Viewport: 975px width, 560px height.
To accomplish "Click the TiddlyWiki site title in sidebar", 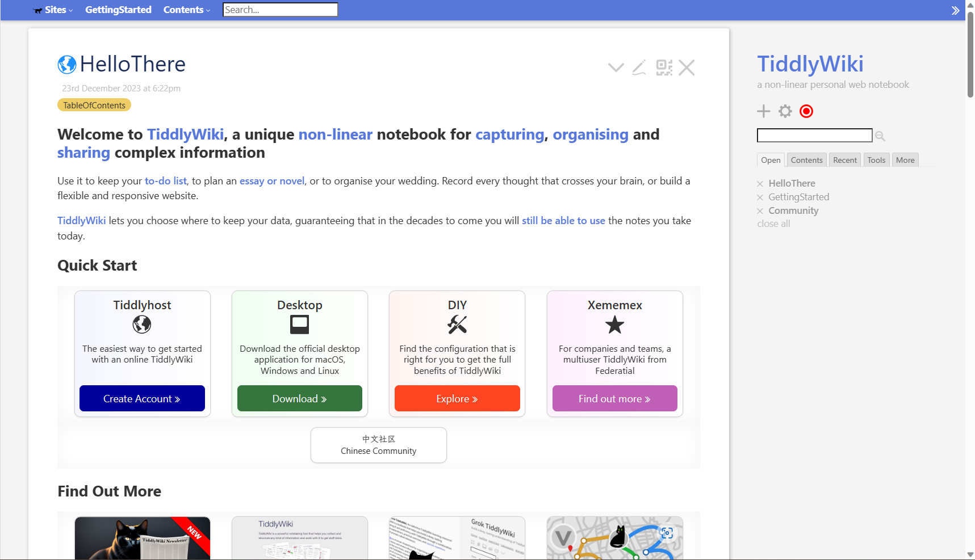I will [810, 64].
